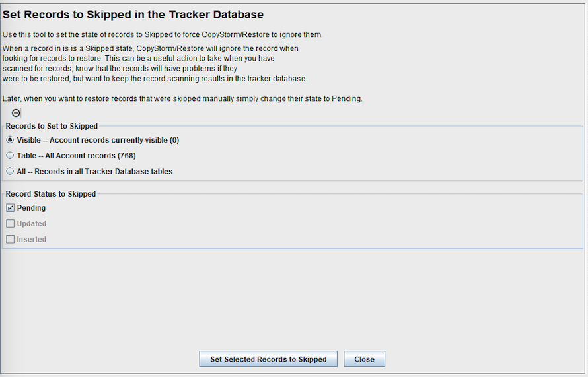Click the word 'Pending' beside its checkbox

(x=31, y=208)
